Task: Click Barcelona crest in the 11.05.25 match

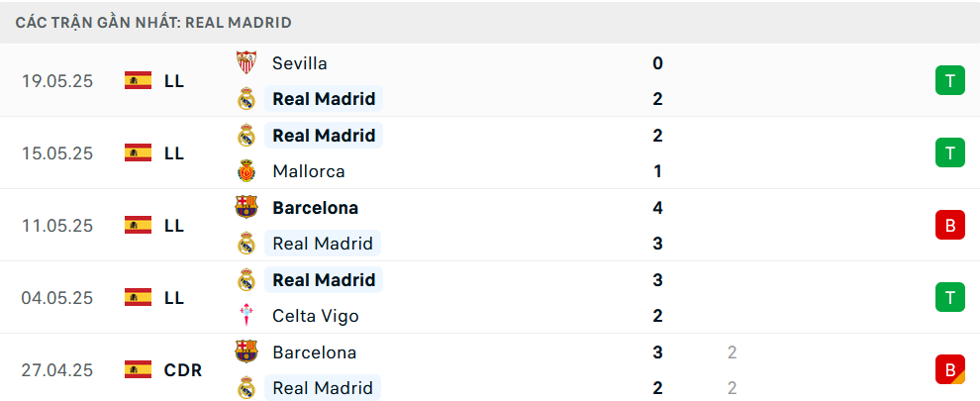Action: (x=246, y=208)
